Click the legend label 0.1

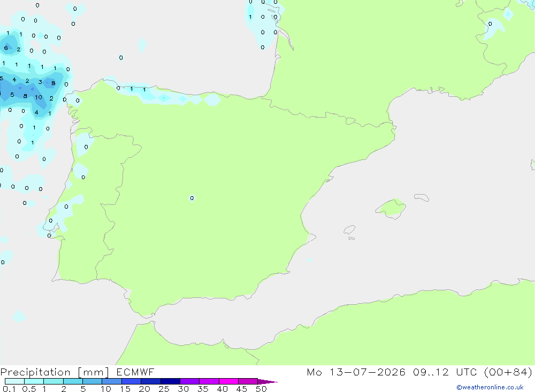[9, 389]
